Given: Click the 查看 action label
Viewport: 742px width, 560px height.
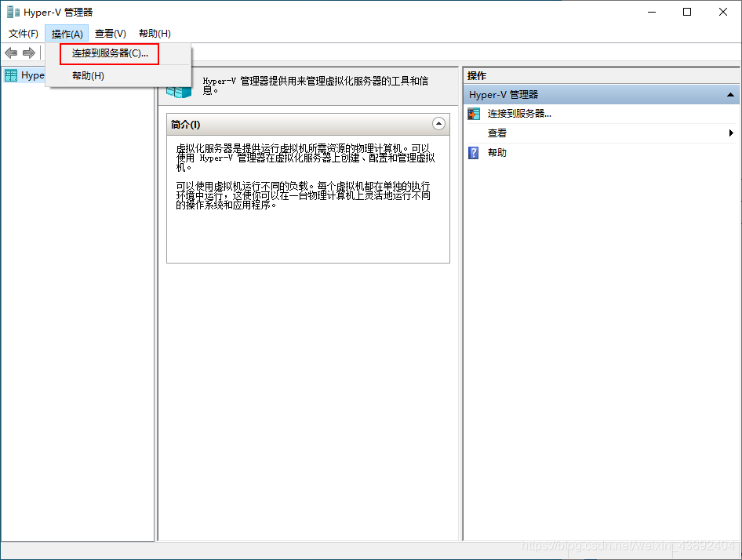Looking at the screenshot, I should pos(496,133).
